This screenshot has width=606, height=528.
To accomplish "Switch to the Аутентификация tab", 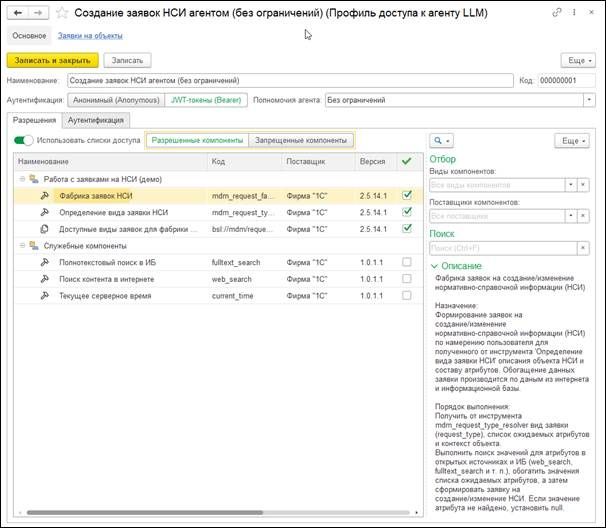I will point(95,120).
